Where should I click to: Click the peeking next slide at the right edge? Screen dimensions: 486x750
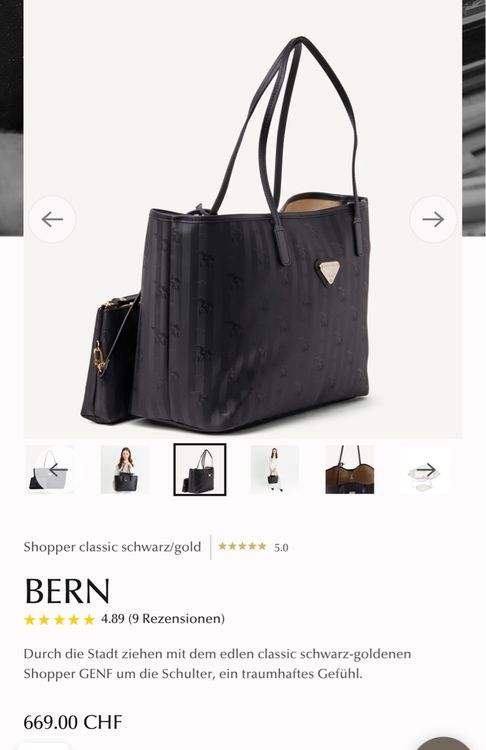pos(474,118)
